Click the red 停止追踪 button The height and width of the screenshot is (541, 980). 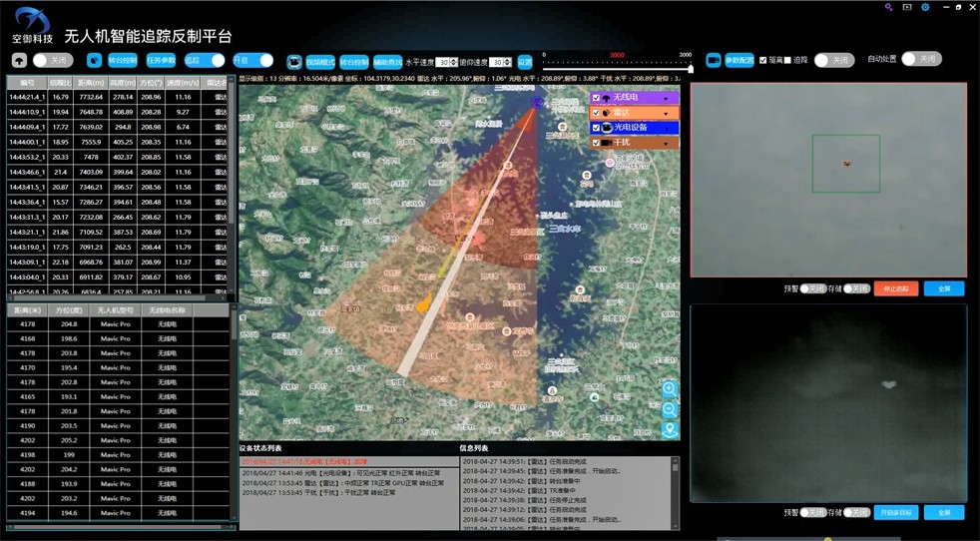(x=895, y=288)
